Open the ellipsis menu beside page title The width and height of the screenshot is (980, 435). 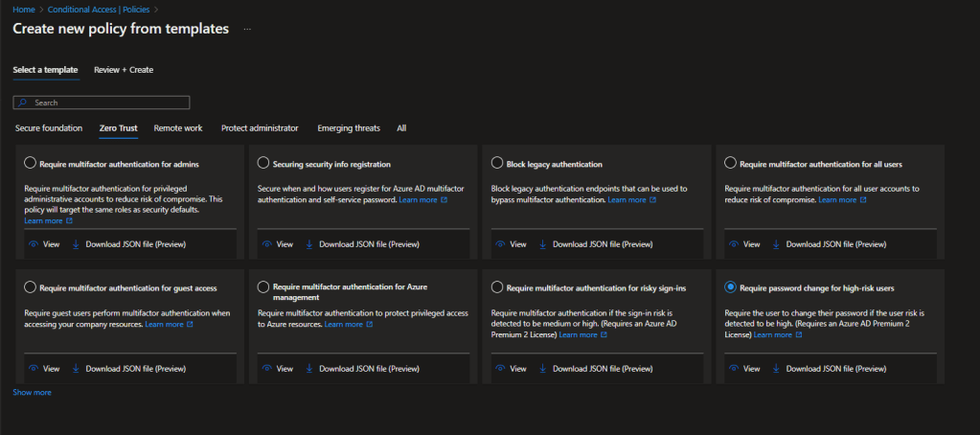(247, 30)
